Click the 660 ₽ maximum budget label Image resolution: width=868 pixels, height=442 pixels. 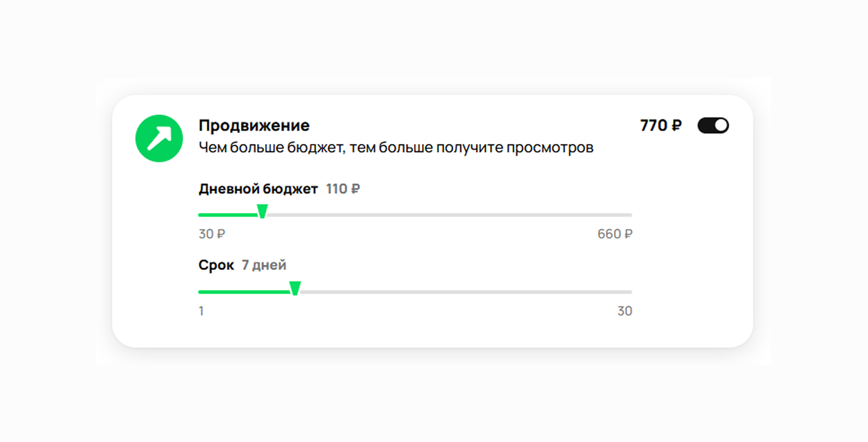[615, 234]
